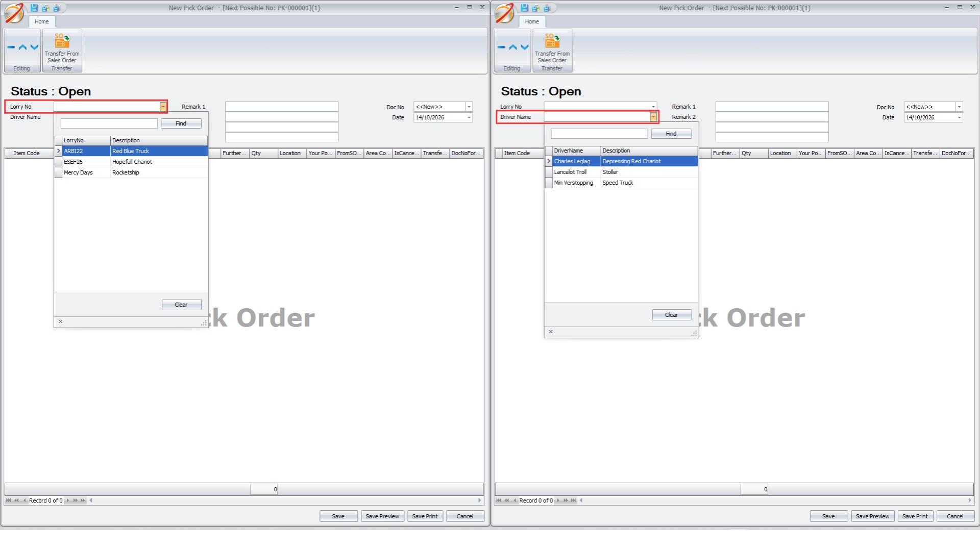Click the Lorry No lookup search field
Viewport: 980px width, 551px height.
pyautogui.click(x=109, y=123)
